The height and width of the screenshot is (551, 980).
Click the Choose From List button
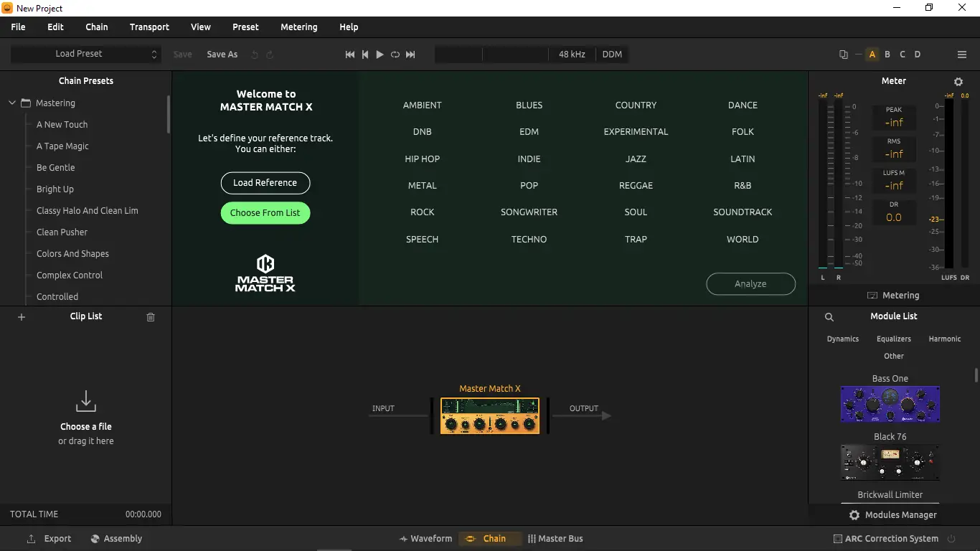tap(265, 213)
